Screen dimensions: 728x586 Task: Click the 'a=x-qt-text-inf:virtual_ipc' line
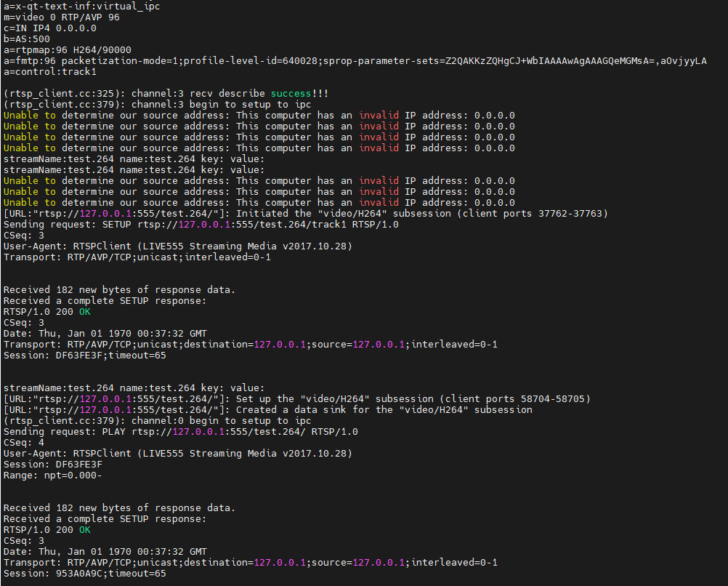(x=81, y=6)
